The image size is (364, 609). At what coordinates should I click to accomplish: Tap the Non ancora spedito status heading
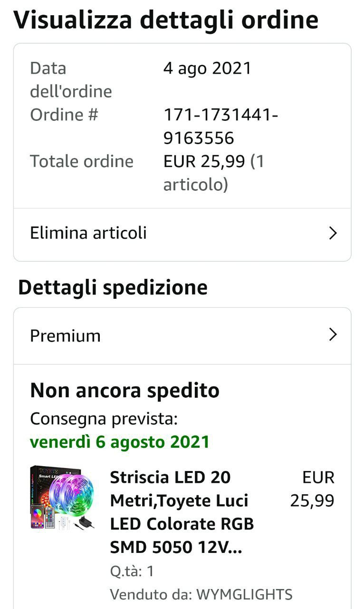125,391
